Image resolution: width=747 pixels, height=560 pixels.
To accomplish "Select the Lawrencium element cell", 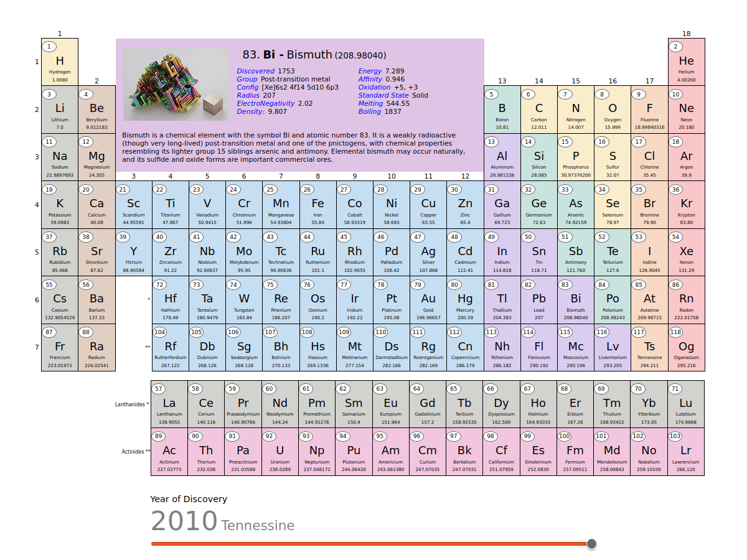I will click(686, 452).
